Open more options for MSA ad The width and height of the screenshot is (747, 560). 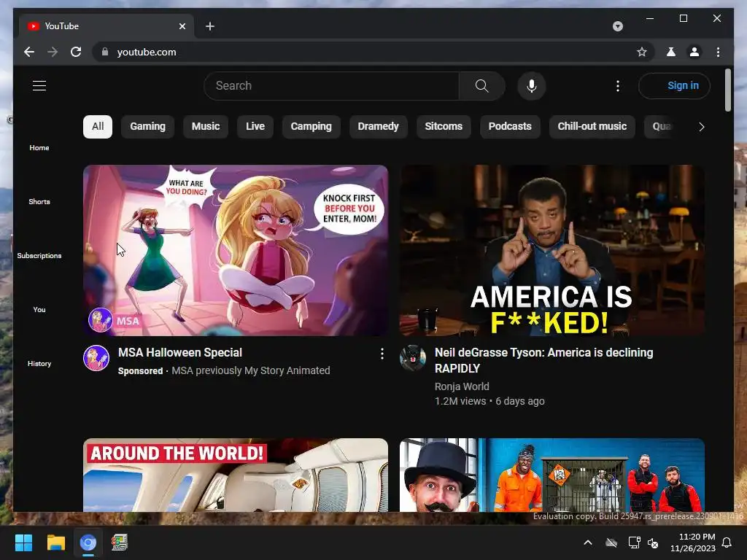click(x=382, y=354)
